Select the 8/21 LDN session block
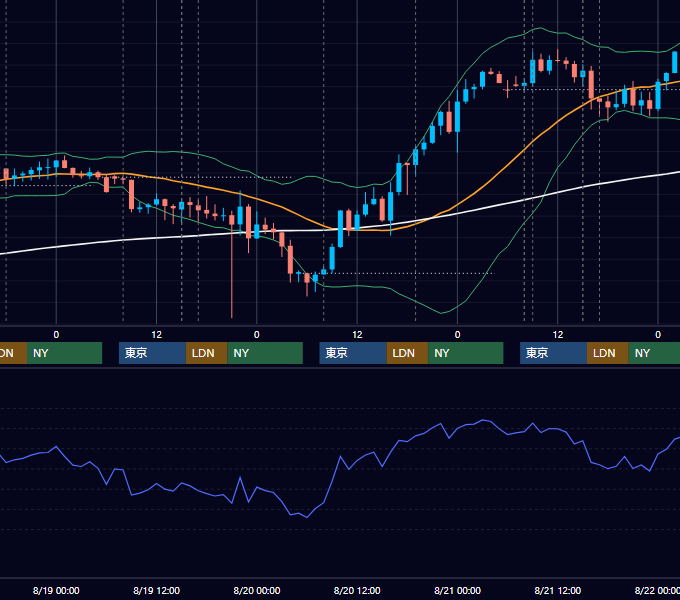This screenshot has height=600, width=680. point(608,353)
